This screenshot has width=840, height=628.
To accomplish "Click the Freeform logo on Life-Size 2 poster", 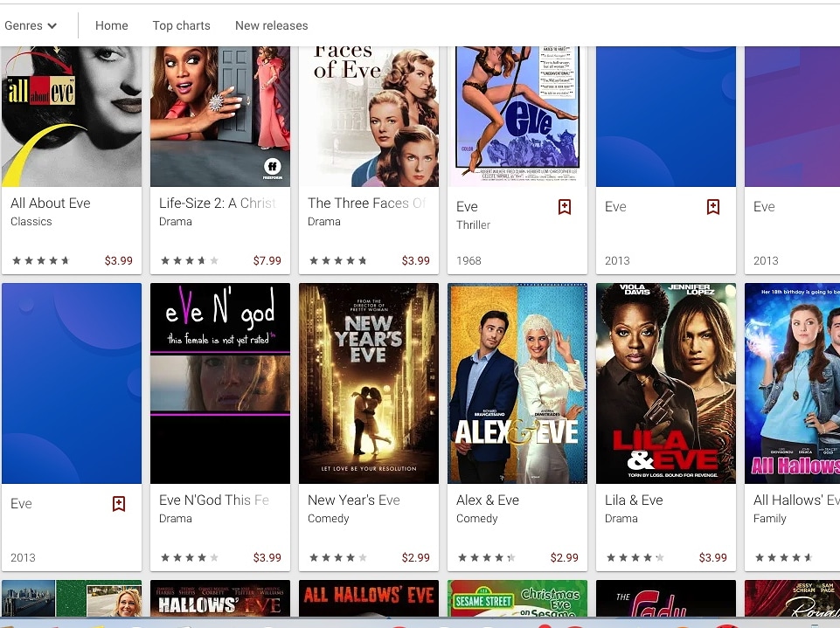I will coord(273,168).
